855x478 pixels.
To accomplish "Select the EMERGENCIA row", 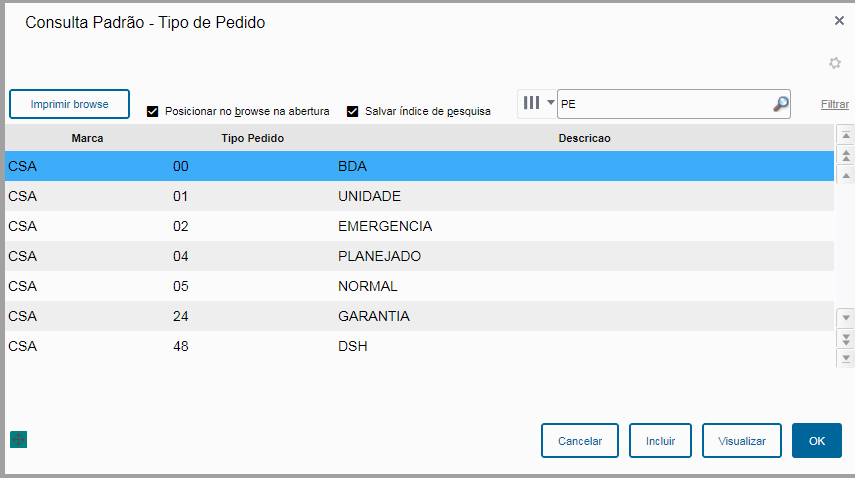I will (385, 226).
